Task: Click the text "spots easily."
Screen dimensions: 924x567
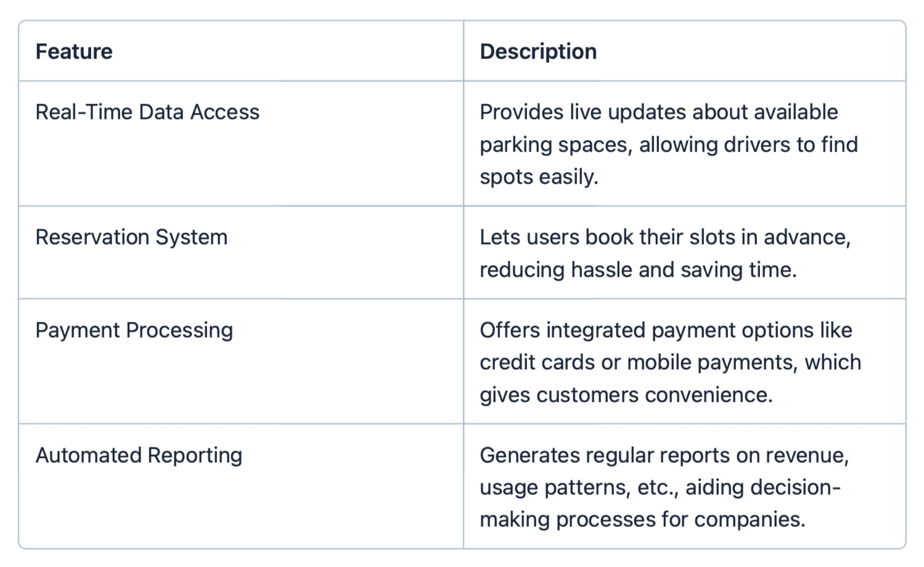Action: [539, 177]
